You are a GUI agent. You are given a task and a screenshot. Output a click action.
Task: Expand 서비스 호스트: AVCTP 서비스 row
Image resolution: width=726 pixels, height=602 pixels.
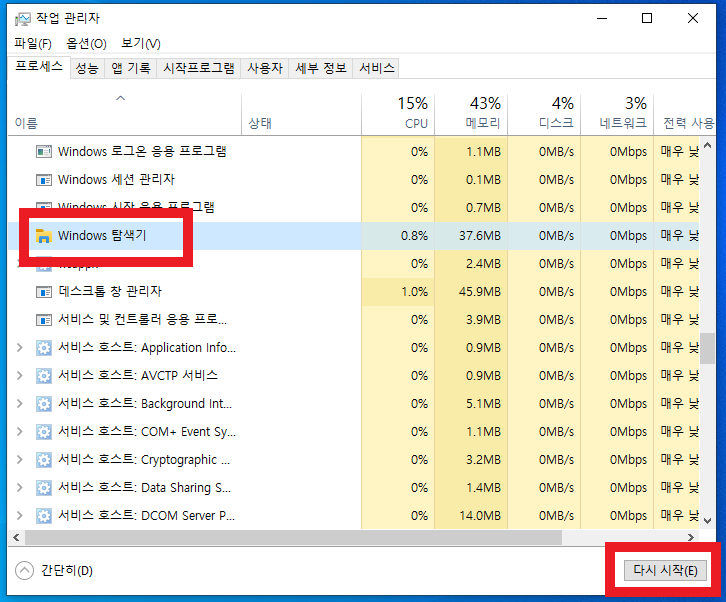tap(19, 376)
